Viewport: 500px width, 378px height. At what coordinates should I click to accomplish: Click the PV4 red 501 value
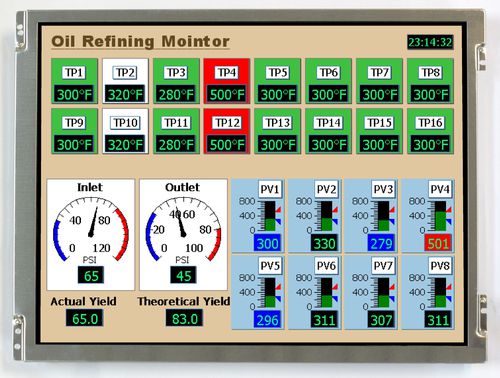pyautogui.click(x=438, y=243)
